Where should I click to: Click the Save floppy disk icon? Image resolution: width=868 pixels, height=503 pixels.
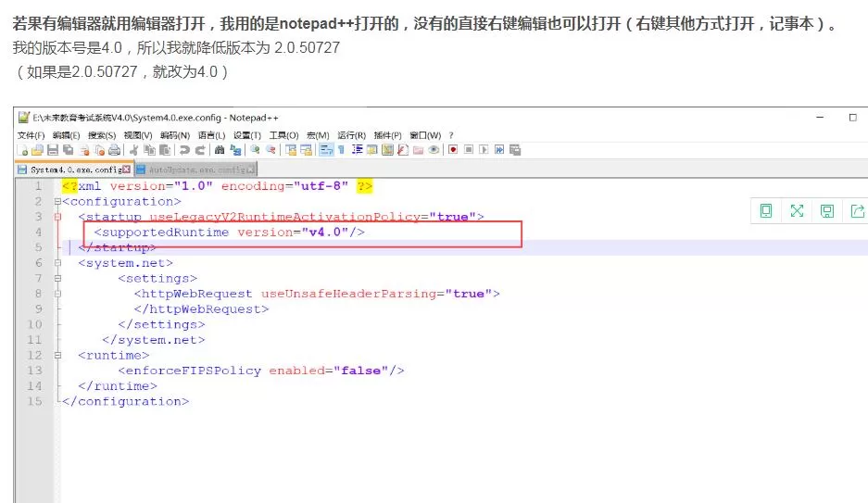pyautogui.click(x=53, y=150)
